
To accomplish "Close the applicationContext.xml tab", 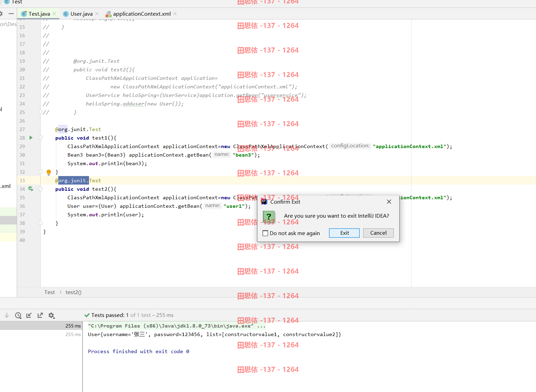I will click(x=175, y=14).
